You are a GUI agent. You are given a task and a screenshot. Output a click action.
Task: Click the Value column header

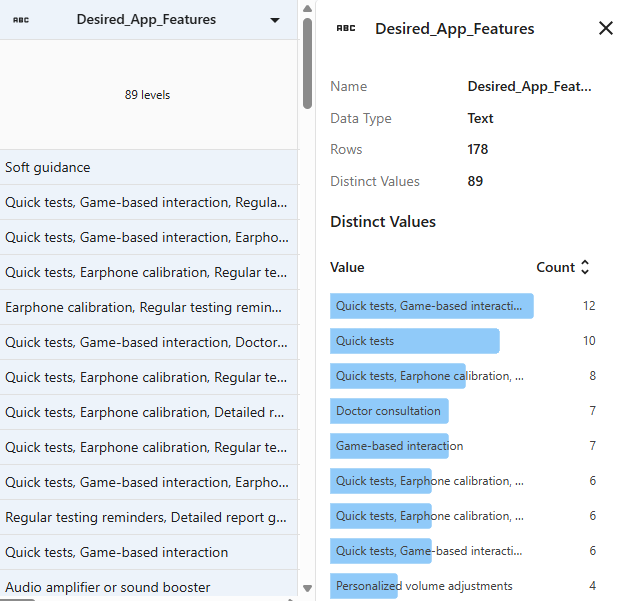(347, 267)
